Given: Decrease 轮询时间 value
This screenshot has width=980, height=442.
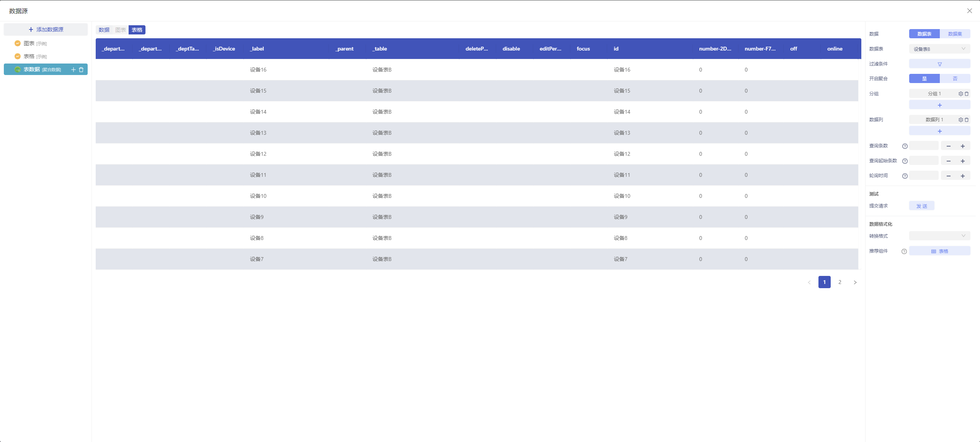Looking at the screenshot, I should (948, 176).
